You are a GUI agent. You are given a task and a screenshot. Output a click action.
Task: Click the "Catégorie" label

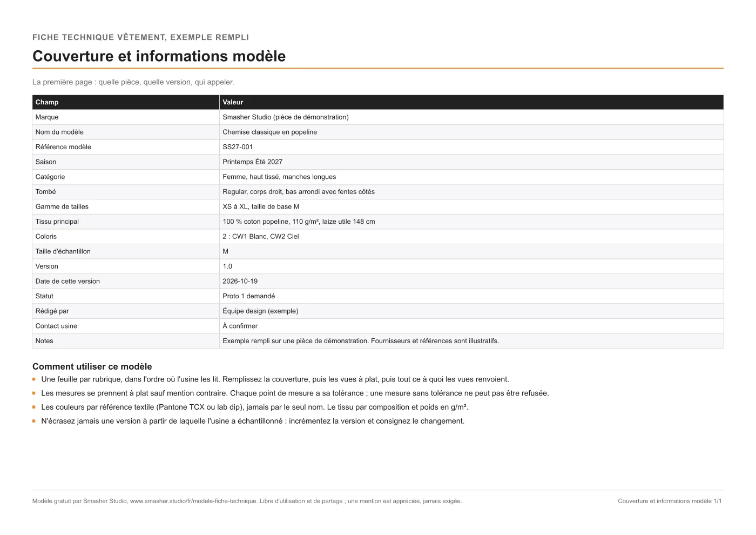coord(50,177)
